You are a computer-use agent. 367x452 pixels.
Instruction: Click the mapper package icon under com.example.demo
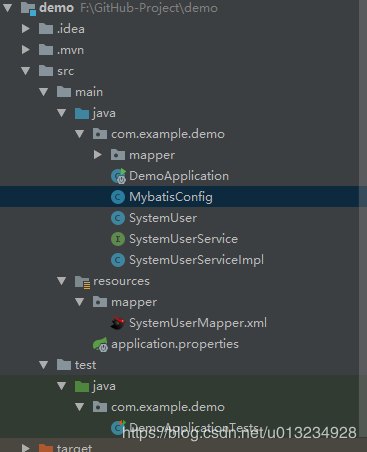118,155
